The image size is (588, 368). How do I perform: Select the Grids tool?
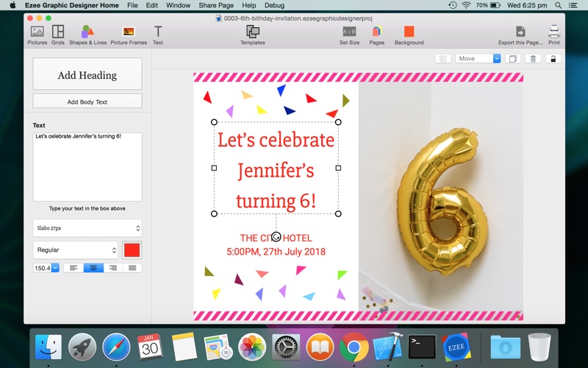tap(58, 32)
